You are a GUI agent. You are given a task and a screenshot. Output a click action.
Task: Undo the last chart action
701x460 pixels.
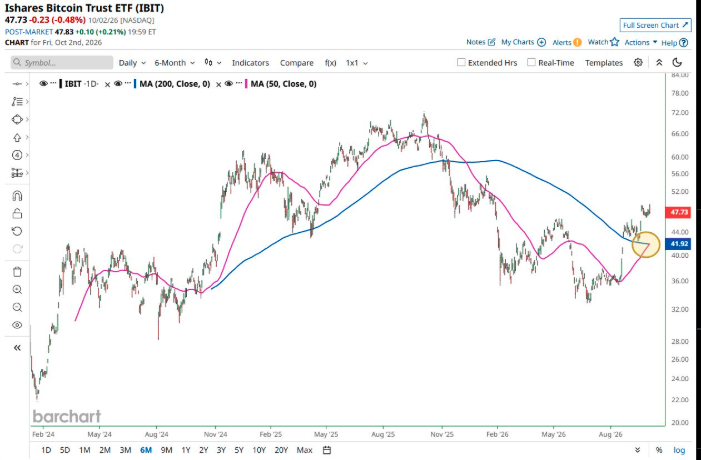[x=17, y=231]
